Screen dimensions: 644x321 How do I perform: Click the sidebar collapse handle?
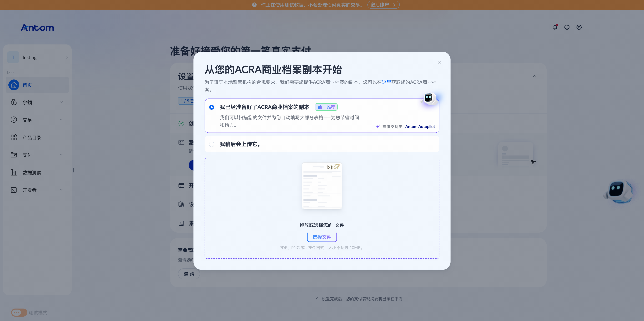[x=74, y=170]
